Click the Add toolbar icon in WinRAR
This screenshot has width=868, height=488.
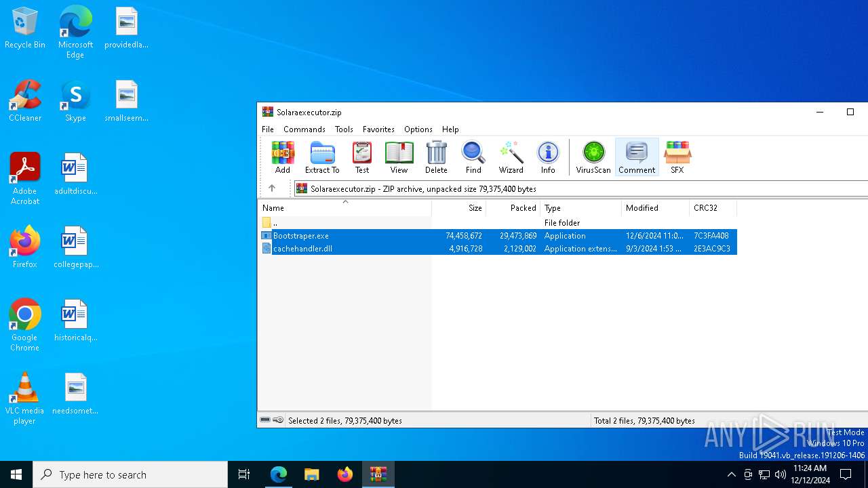coord(283,157)
